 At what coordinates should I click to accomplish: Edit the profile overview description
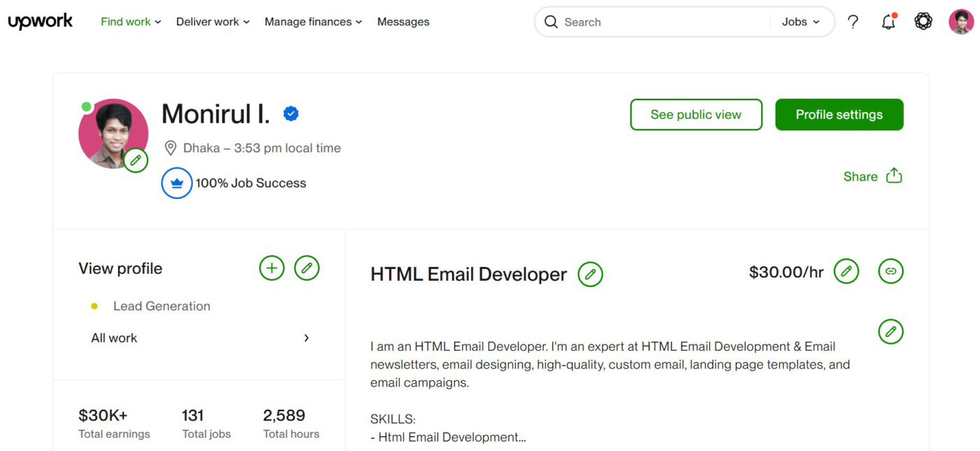pyautogui.click(x=890, y=331)
